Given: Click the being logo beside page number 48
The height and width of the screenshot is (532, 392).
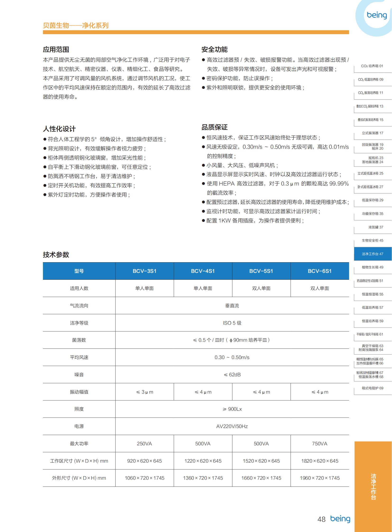Looking at the screenshot, I should tap(340, 519).
